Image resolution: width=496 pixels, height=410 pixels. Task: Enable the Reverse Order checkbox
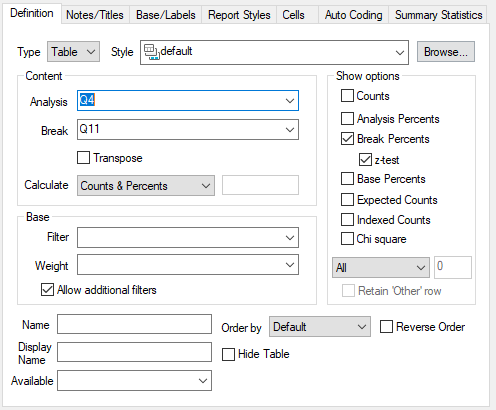click(386, 327)
